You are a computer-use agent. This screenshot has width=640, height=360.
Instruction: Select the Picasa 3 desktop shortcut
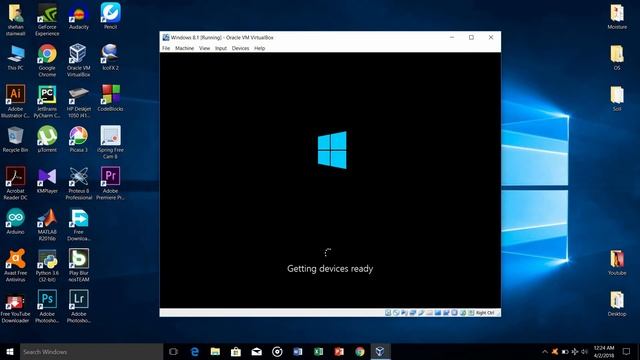tap(78, 140)
